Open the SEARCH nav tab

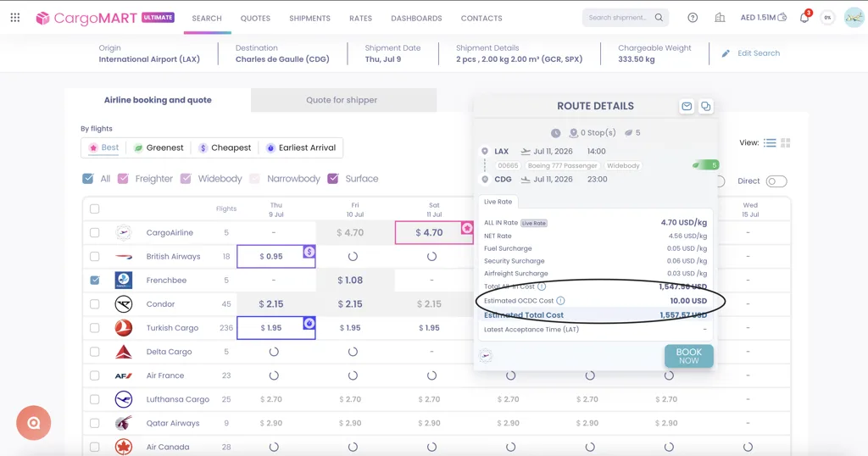tap(207, 19)
